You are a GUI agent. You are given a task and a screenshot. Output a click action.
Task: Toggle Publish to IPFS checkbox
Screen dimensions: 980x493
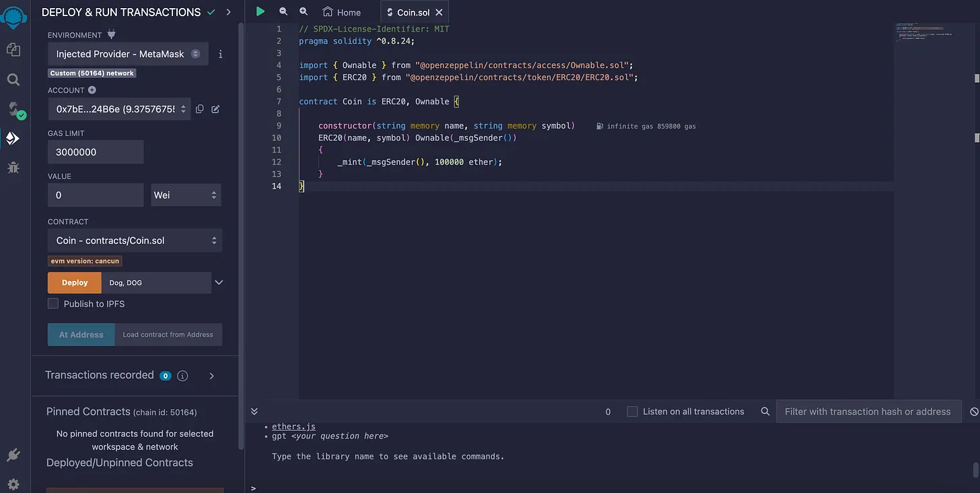53,304
